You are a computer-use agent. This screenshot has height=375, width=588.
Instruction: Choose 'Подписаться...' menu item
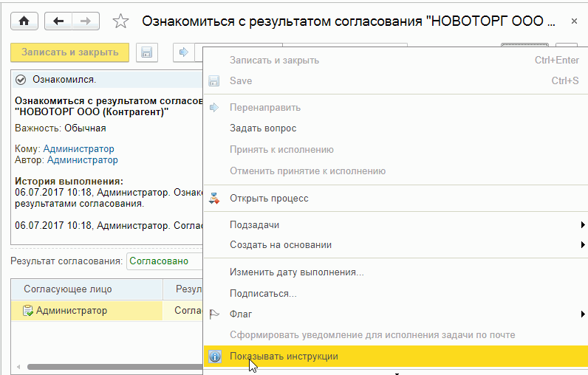click(396, 293)
